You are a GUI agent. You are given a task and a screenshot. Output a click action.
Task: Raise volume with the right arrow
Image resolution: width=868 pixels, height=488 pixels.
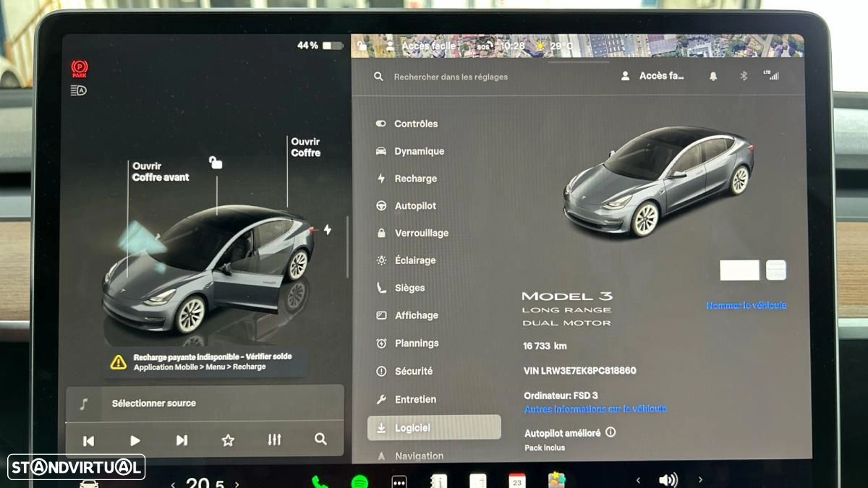[x=699, y=480]
